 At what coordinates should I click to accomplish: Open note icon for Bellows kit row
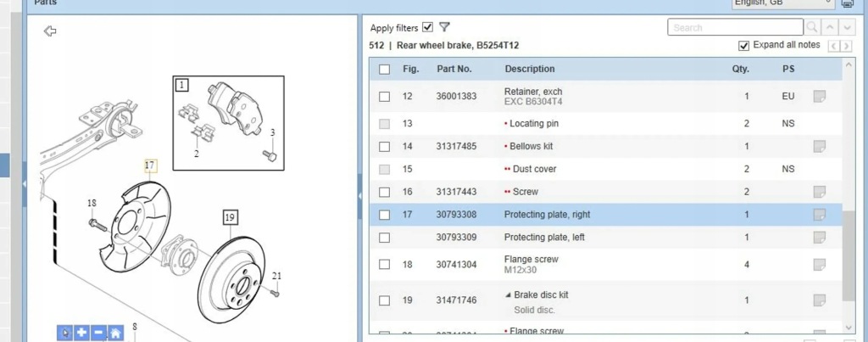tap(820, 146)
